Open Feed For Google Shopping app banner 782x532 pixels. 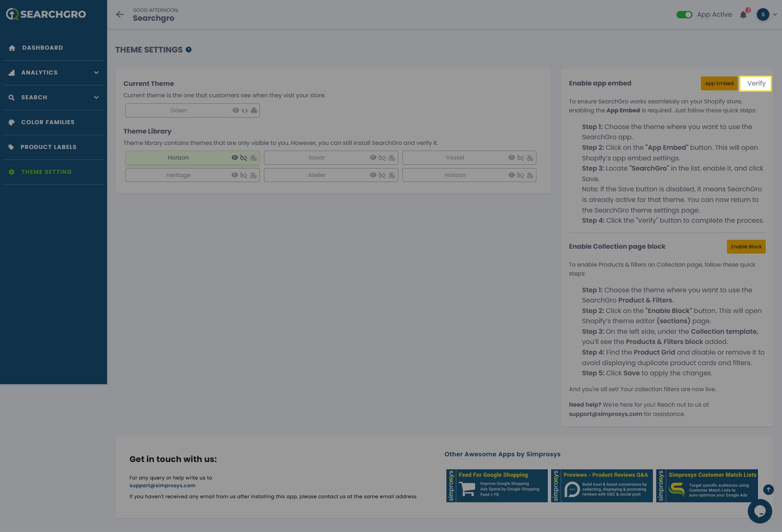(497, 486)
